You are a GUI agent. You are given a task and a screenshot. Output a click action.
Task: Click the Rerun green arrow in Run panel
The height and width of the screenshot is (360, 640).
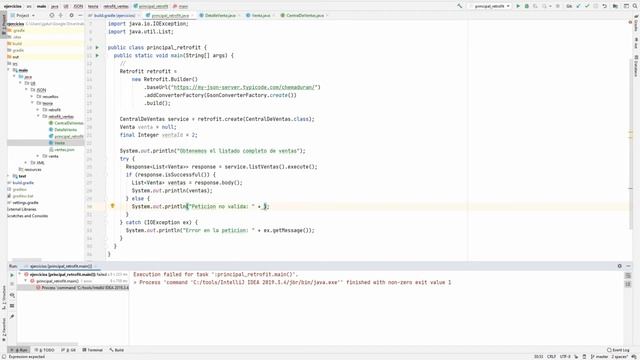(x=12, y=275)
